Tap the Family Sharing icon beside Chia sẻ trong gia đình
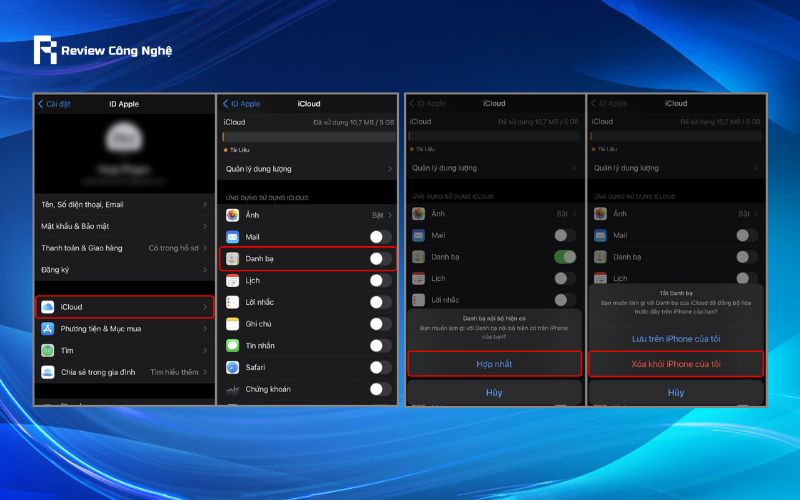This screenshot has width=800, height=500. tap(47, 372)
